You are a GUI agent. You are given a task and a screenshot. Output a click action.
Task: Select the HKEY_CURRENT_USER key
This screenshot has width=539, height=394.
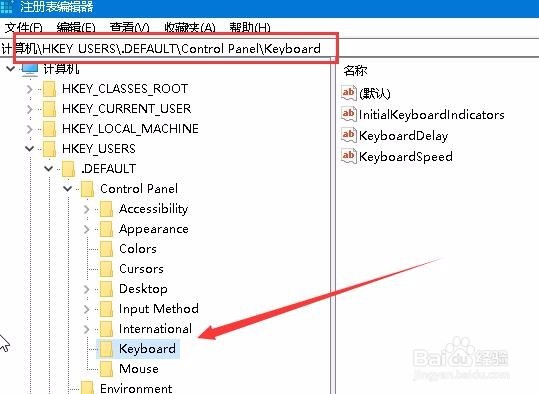pos(126,109)
